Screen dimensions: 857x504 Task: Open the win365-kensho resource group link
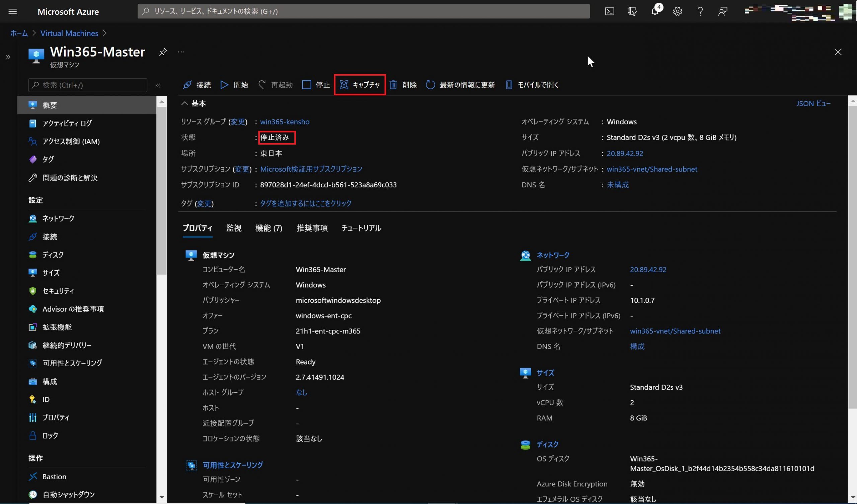[285, 122]
